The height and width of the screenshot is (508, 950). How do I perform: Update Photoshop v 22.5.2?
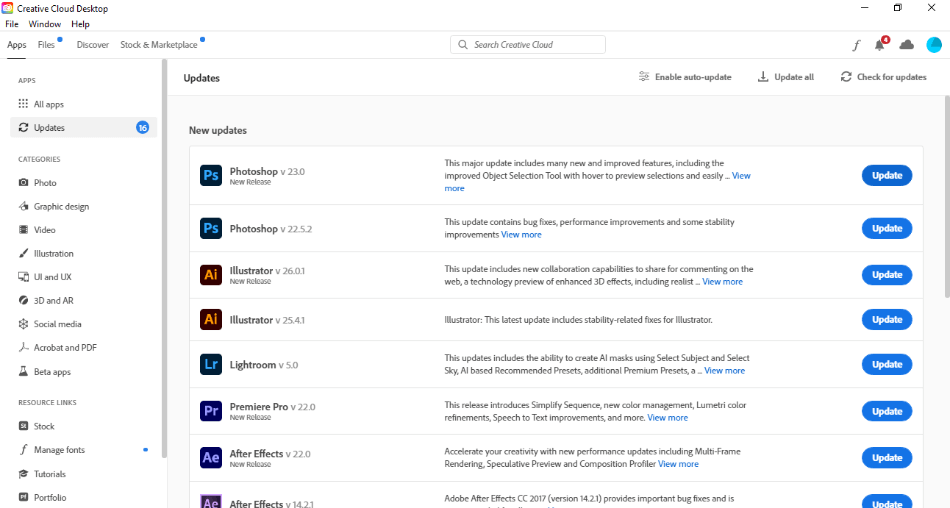[x=887, y=229]
